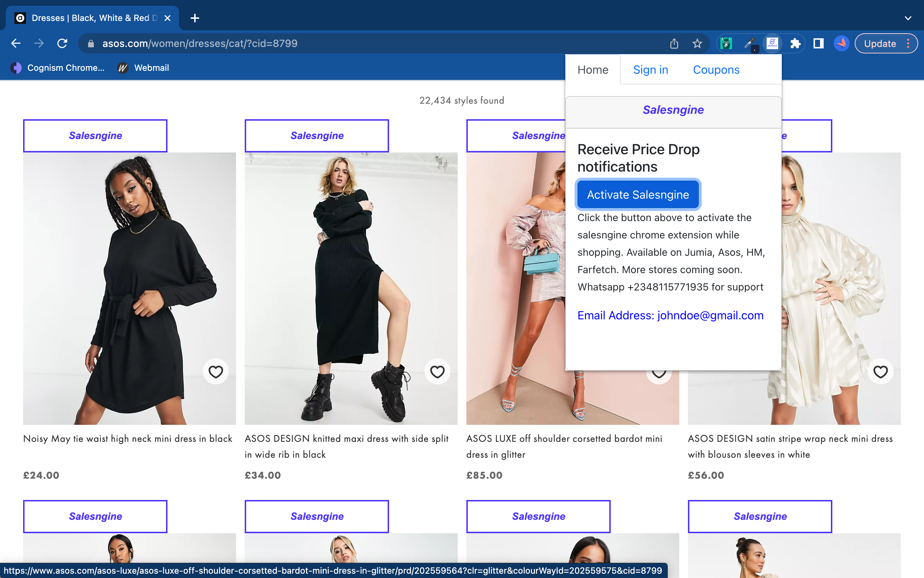This screenshot has height=578, width=924.
Task: Select the Dresses browser tab
Action: [x=92, y=18]
